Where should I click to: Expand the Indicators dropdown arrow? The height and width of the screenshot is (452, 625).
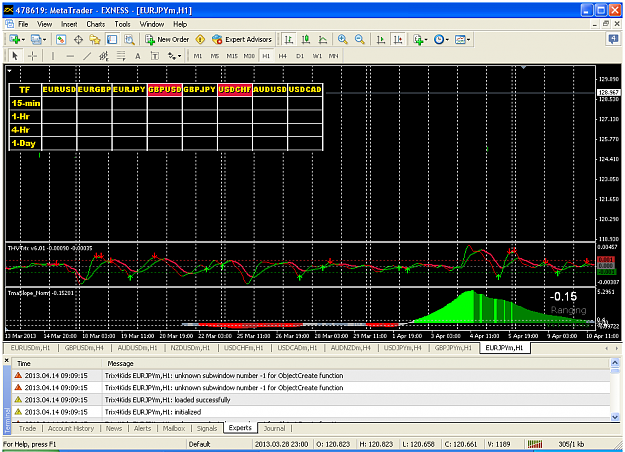pyautogui.click(x=426, y=40)
